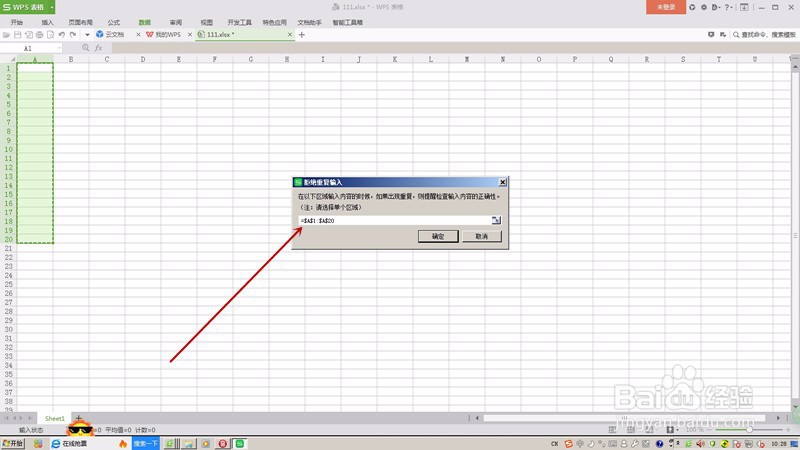This screenshot has height=450, width=800.
Task: Click the settings gear icon in title bar
Action: click(x=704, y=7)
